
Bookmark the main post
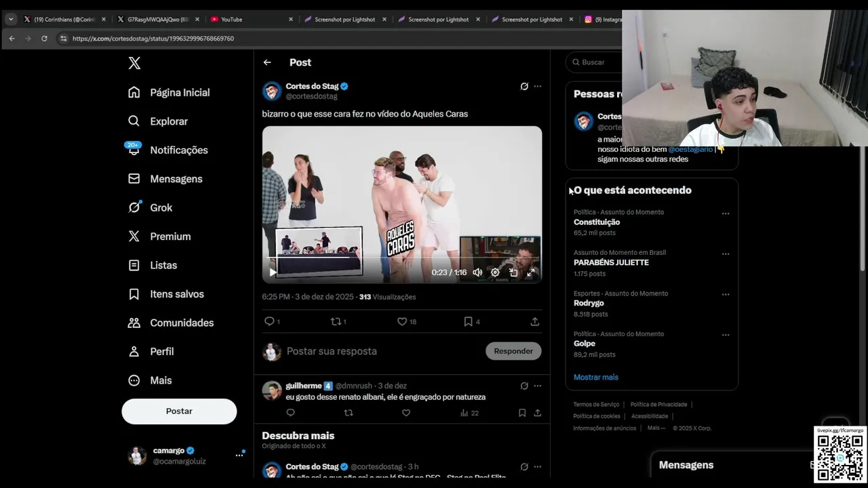471,322
